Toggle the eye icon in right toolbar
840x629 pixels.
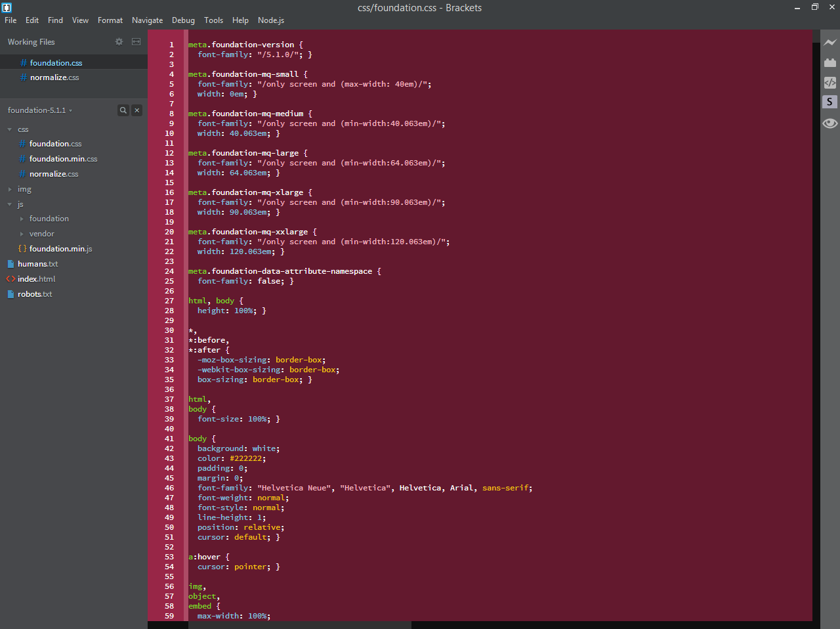(830, 123)
